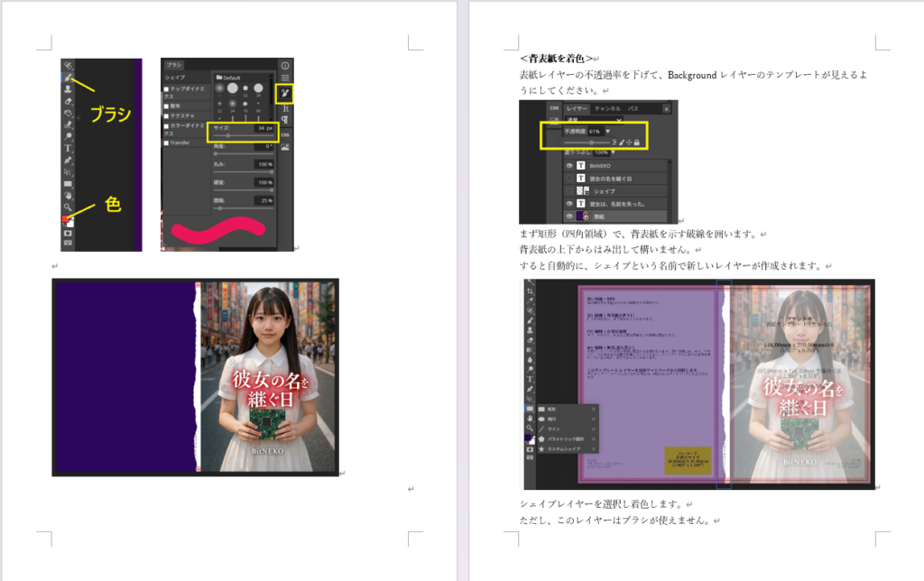Click the red foreground color swatch
Image resolution: width=924 pixels, height=581 pixels.
coord(65,219)
